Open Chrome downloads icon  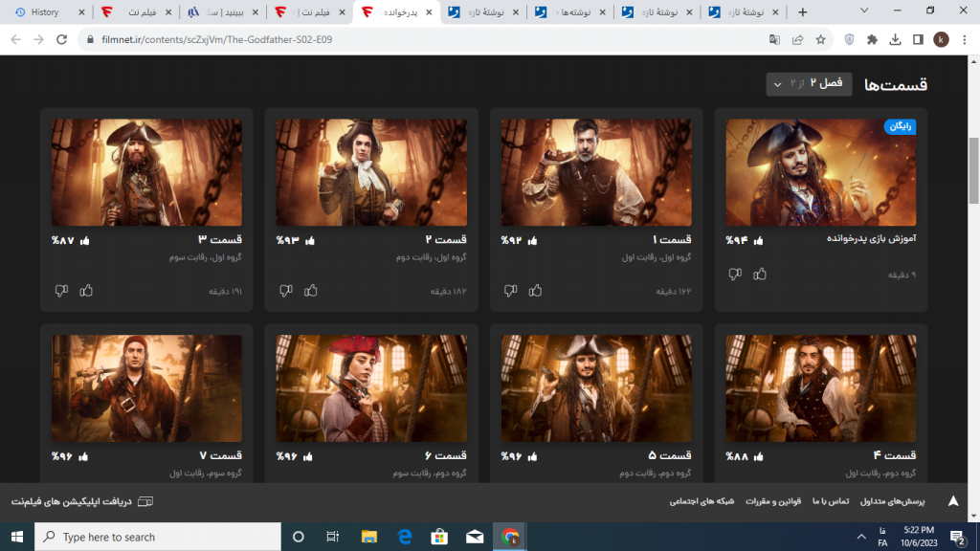[x=895, y=39]
